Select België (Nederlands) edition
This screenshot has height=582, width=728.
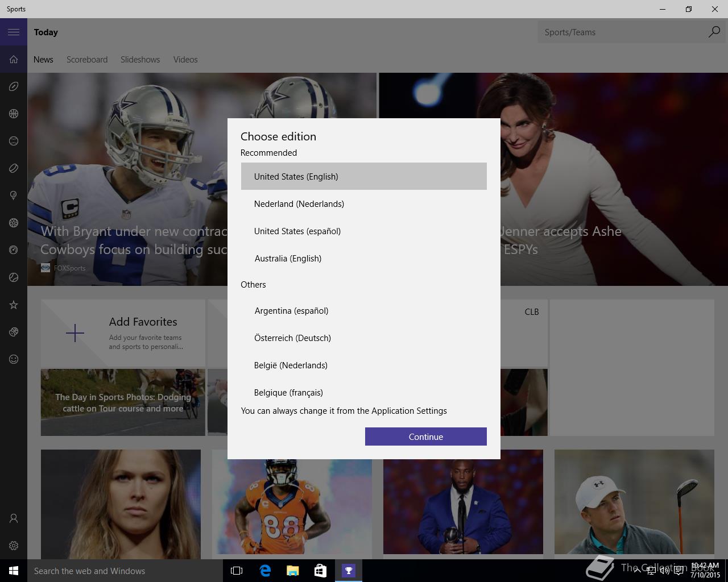click(364, 365)
